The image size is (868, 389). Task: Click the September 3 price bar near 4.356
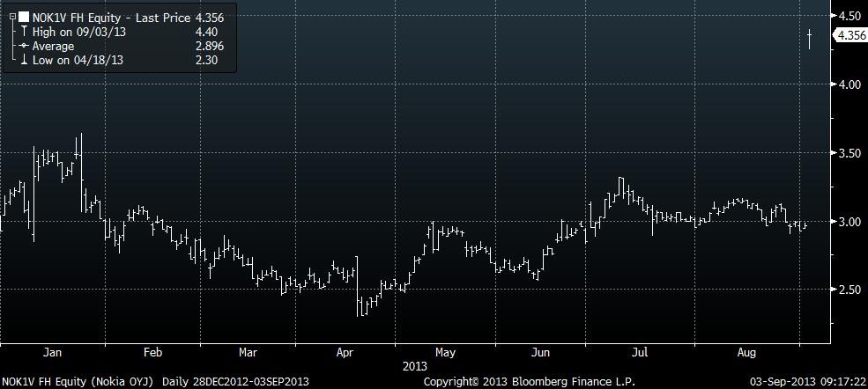point(810,40)
